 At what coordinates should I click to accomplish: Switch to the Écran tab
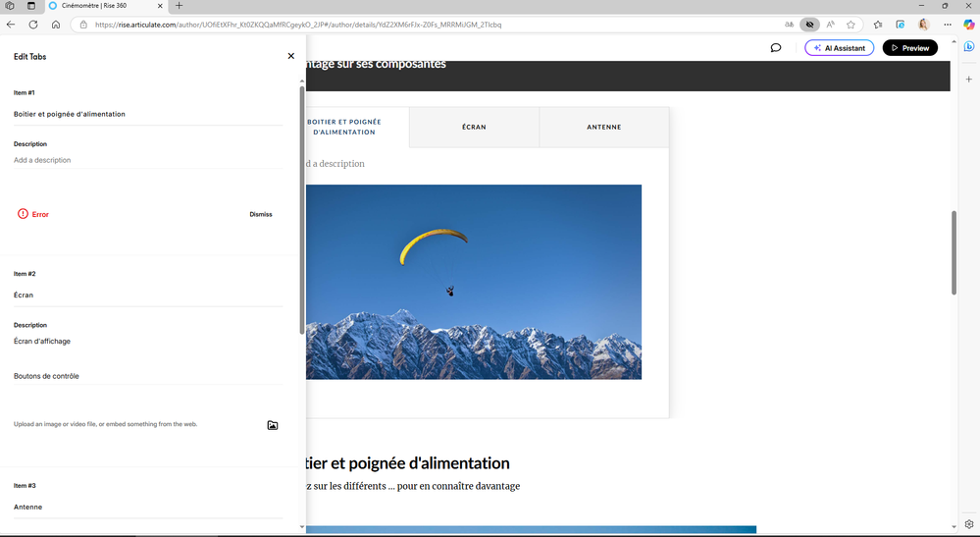click(475, 127)
